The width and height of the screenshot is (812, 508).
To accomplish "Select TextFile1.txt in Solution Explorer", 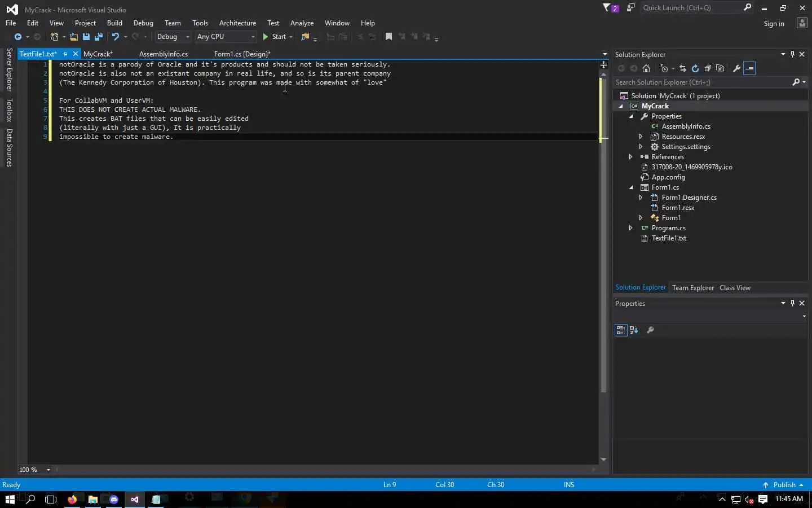I will (x=669, y=238).
